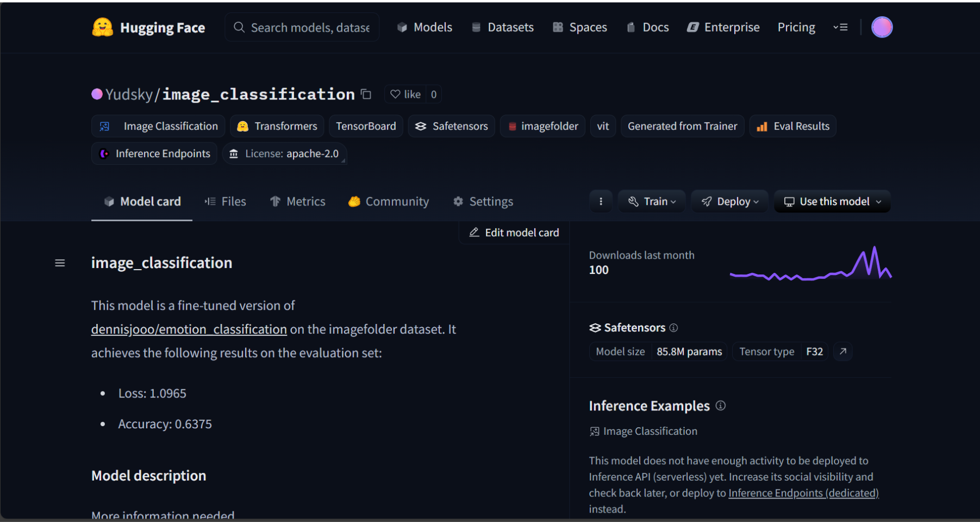Click the License: apache-2.0 tag
This screenshot has height=524, width=980.
pyautogui.click(x=284, y=154)
